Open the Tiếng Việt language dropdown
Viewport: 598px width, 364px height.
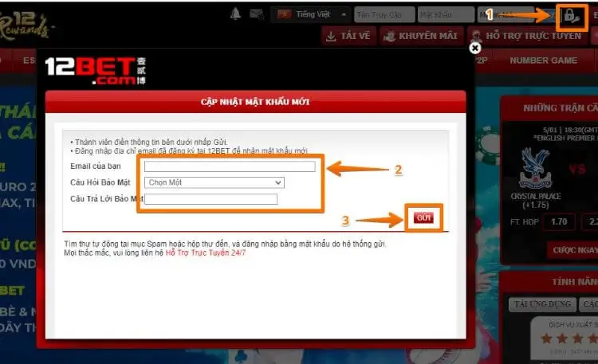312,14
